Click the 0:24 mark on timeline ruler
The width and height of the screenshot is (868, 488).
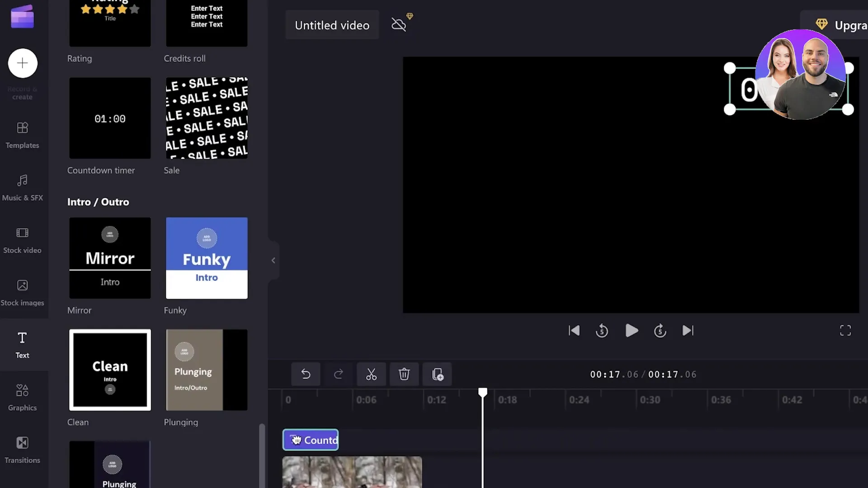click(579, 400)
